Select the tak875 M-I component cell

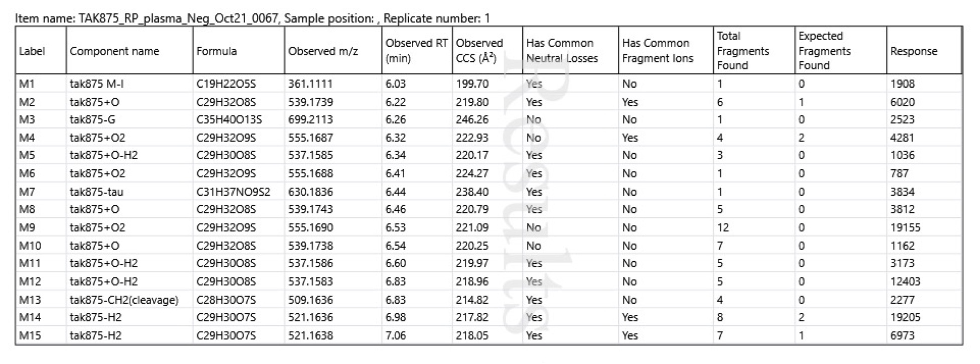[x=96, y=84]
